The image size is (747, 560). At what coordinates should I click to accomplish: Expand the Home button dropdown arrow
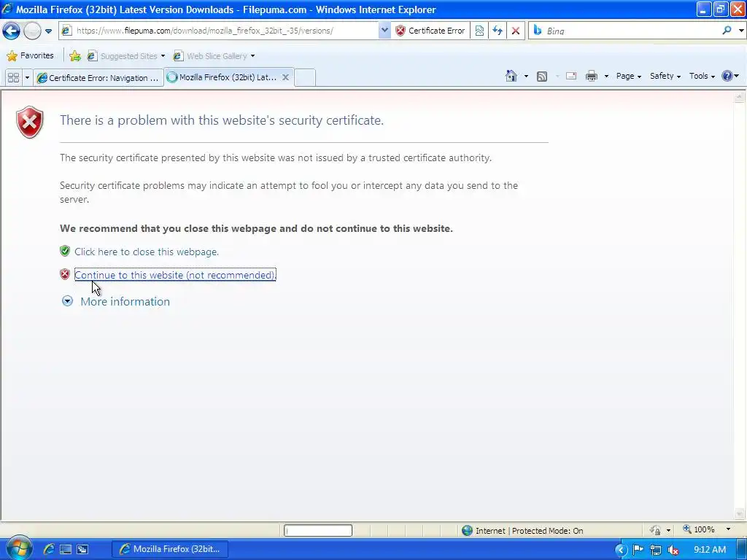click(526, 76)
